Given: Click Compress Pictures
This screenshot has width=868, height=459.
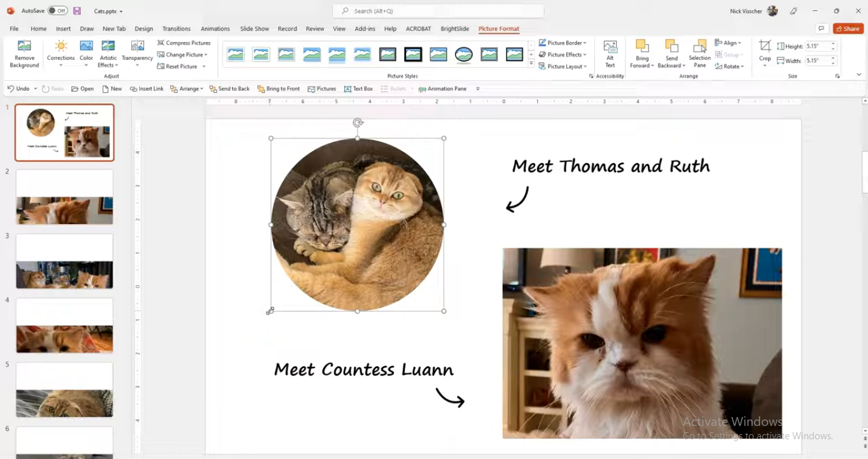Looking at the screenshot, I should click(x=184, y=43).
